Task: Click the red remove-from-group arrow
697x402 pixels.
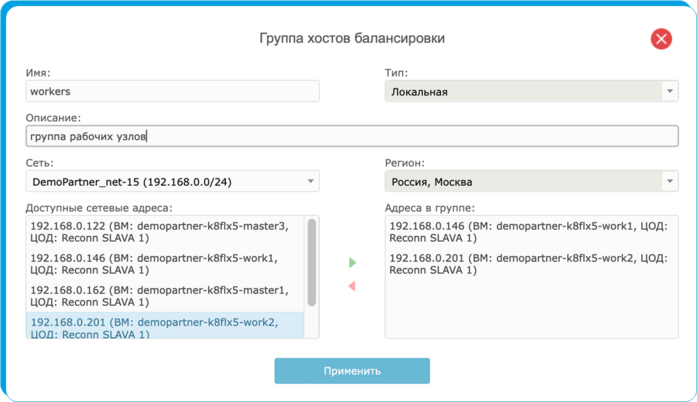Action: pyautogui.click(x=352, y=286)
